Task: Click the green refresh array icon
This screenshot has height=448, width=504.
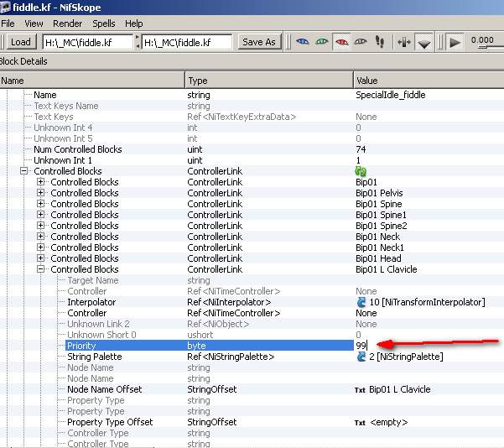Action: [x=361, y=171]
